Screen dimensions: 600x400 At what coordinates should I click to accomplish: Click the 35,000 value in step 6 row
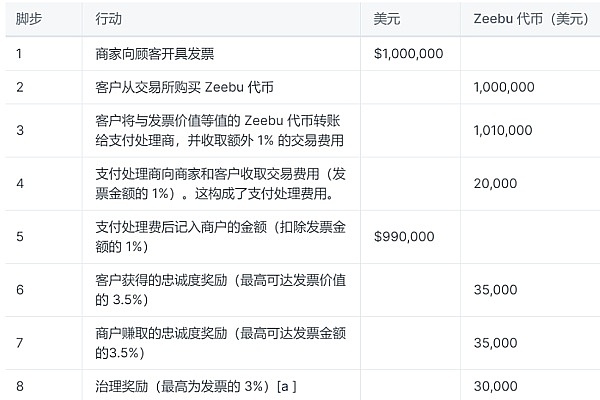(x=497, y=290)
